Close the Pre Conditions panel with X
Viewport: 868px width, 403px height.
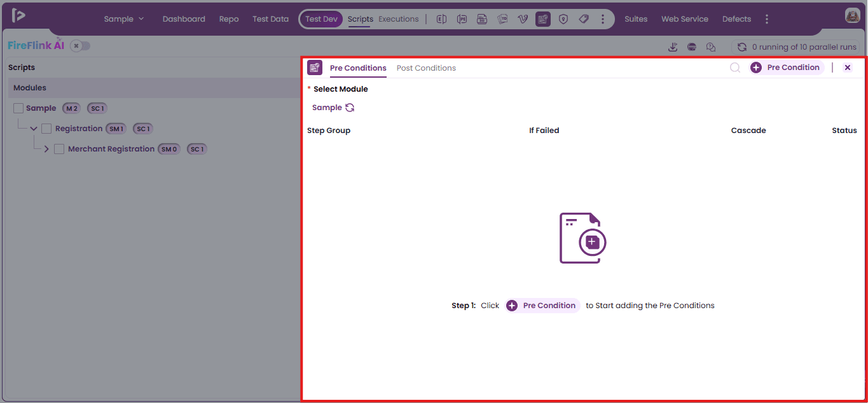tap(848, 67)
